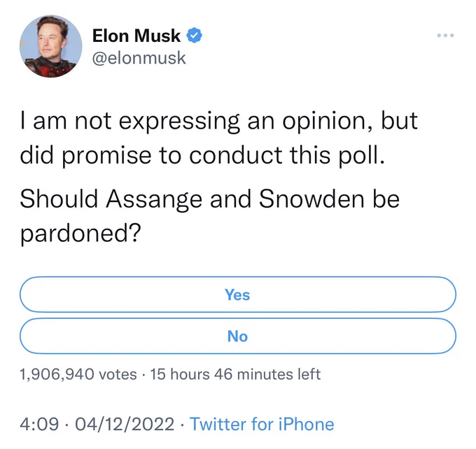The width and height of the screenshot is (476, 449).
Task: Click the 4:09 timestamp
Action: pyautogui.click(x=39, y=424)
